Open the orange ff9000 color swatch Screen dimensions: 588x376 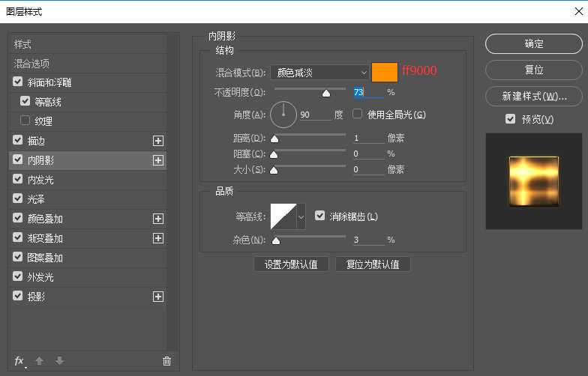pyautogui.click(x=385, y=72)
